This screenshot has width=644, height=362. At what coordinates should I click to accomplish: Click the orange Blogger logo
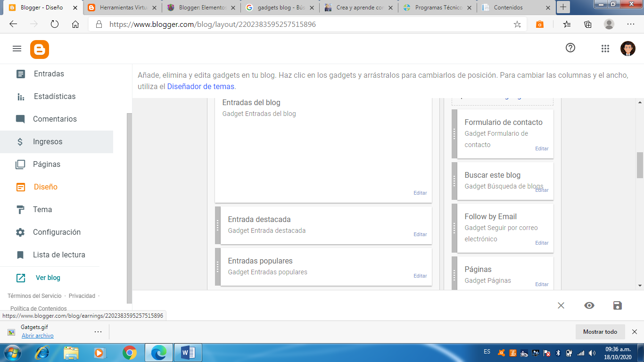pos(40,49)
